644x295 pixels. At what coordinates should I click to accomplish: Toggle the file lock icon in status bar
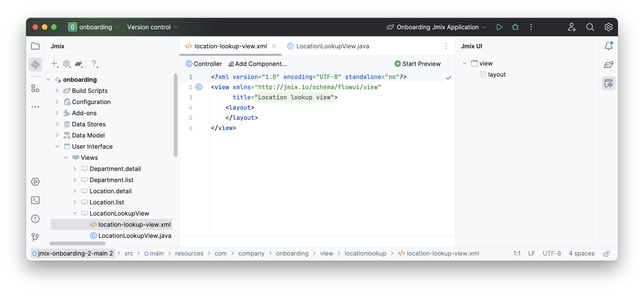[606, 253]
